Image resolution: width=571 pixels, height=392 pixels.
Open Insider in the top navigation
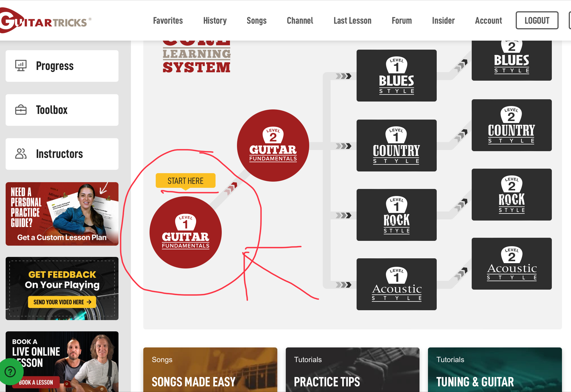pos(443,21)
